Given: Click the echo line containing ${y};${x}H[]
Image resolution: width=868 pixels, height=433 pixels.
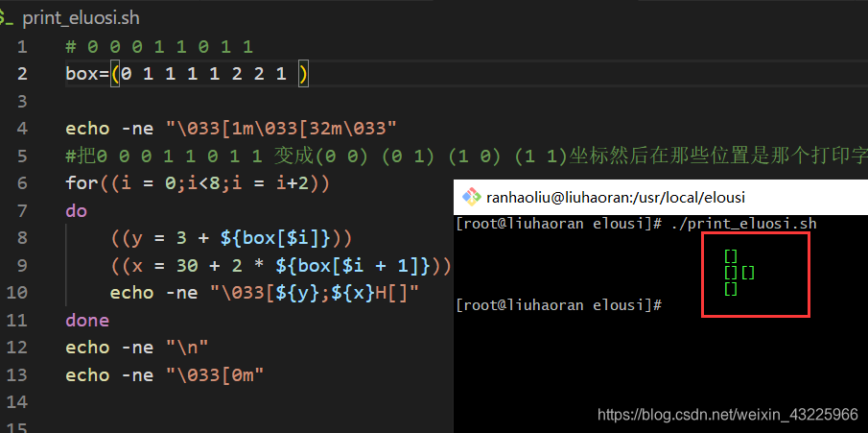Looking at the screenshot, I should tap(264, 293).
